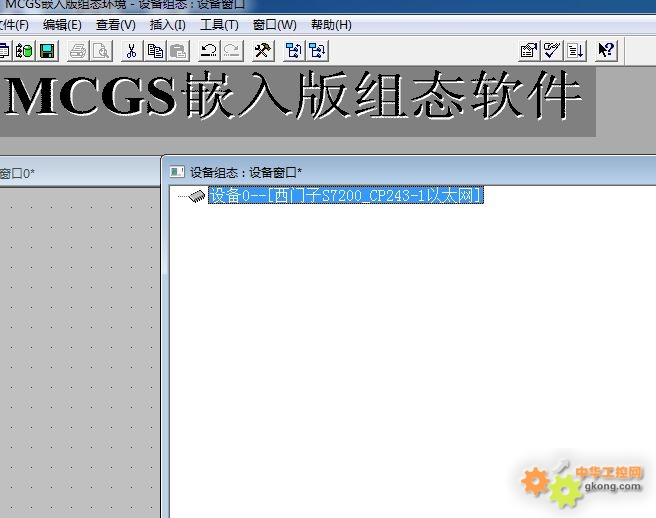
Task: Click the second device tree arrangement icon
Action: [317, 51]
